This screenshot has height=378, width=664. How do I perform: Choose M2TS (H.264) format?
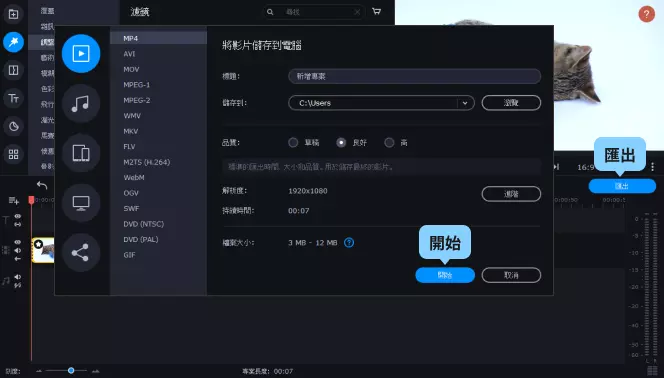[x=158, y=162]
